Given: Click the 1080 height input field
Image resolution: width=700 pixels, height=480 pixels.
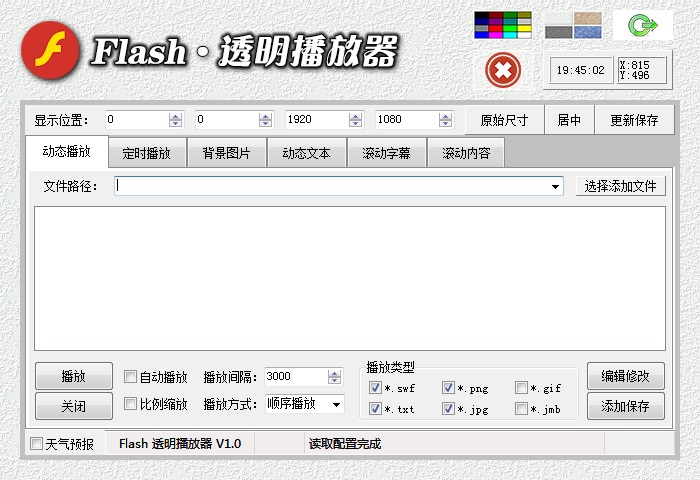Looking at the screenshot, I should tap(407, 119).
